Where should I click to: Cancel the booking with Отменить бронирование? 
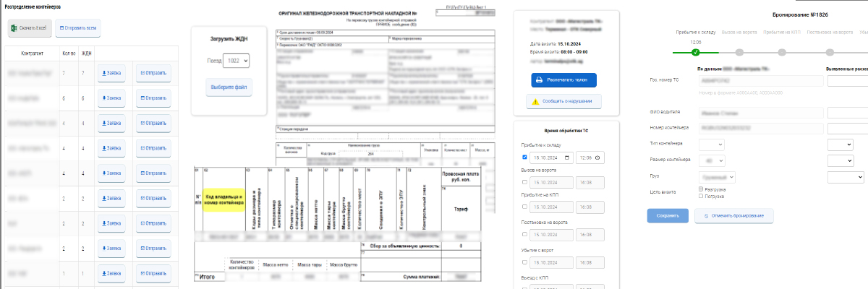click(734, 215)
